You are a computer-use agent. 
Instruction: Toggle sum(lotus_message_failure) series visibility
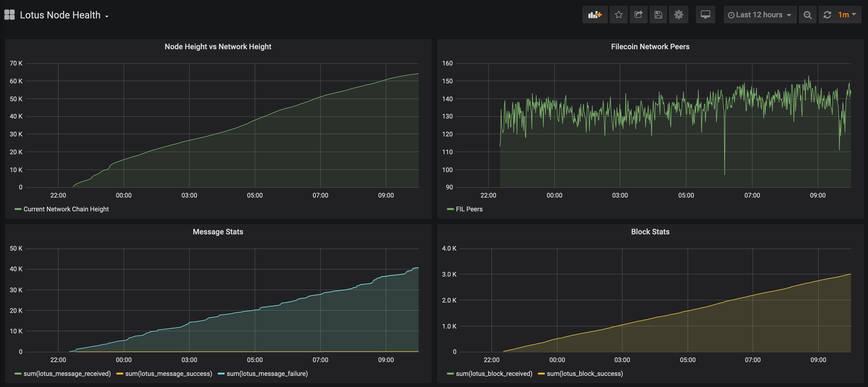[267, 373]
